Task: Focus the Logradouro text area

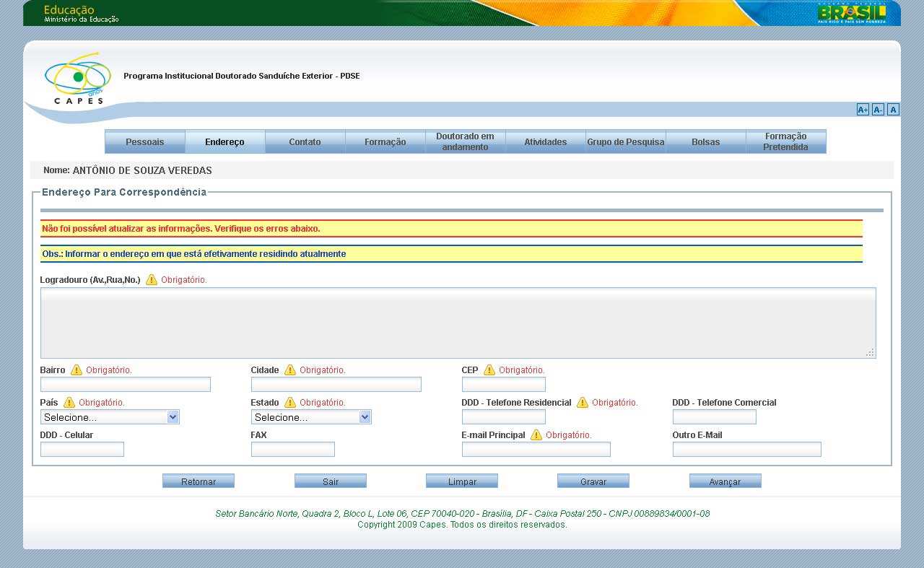Action: click(x=458, y=323)
